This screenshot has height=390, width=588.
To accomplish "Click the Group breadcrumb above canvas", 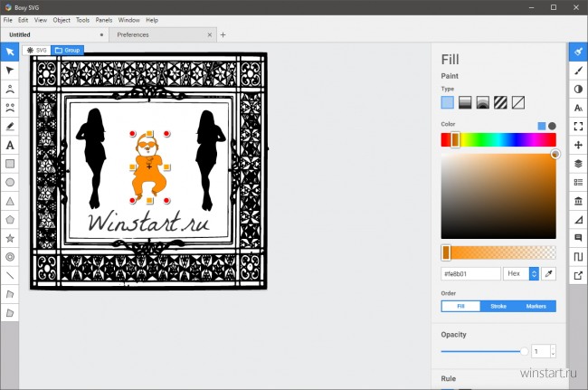I will [x=67, y=51].
